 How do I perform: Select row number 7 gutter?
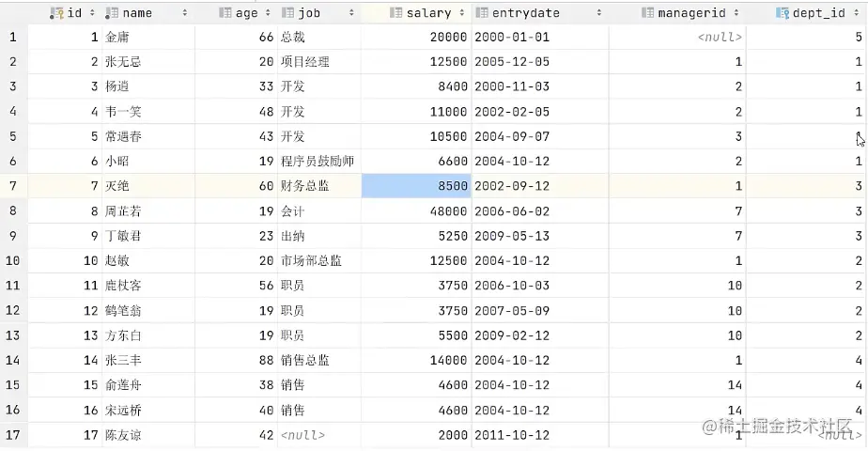click(x=13, y=186)
